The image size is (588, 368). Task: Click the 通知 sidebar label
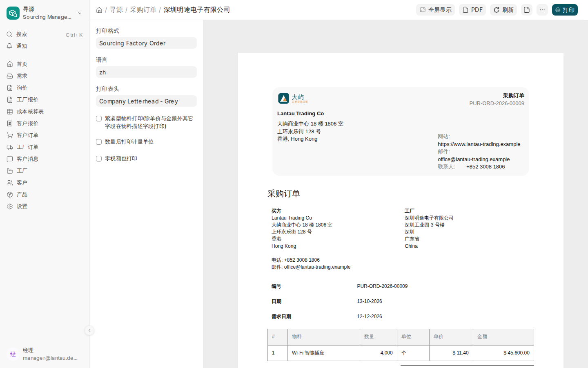click(x=22, y=46)
